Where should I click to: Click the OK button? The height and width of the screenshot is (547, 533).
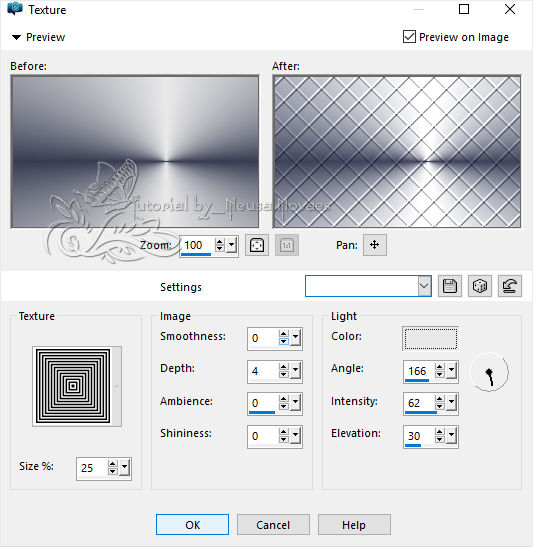193,525
